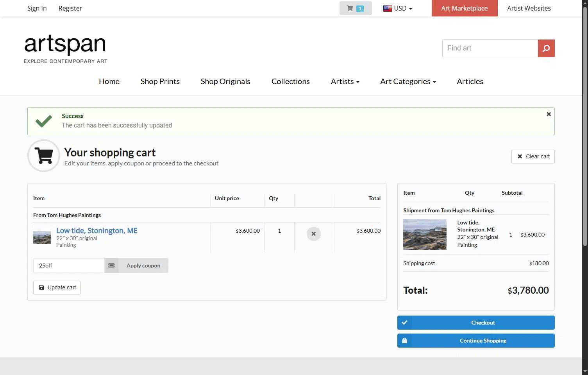Switch to Artist Websites tab
Viewport: 588px width, 375px height.
[x=529, y=8]
